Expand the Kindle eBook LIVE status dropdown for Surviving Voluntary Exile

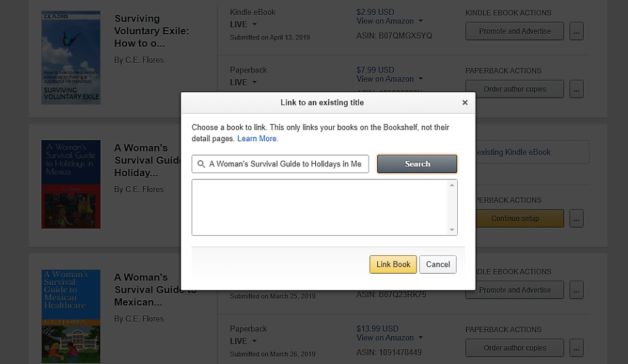coord(243,25)
